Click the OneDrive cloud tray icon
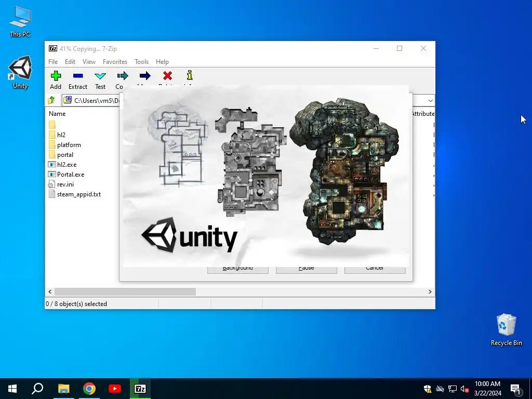This screenshot has height=399, width=532. pyautogui.click(x=440, y=389)
